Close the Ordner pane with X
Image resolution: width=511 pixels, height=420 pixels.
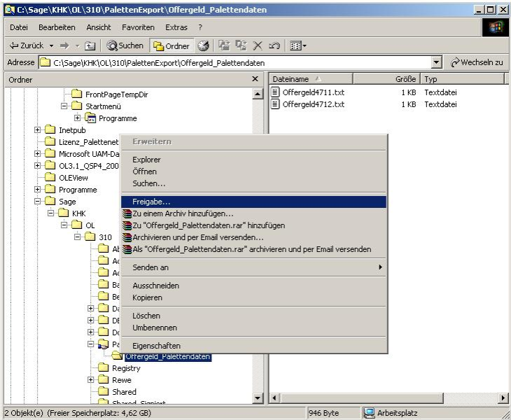(x=255, y=80)
